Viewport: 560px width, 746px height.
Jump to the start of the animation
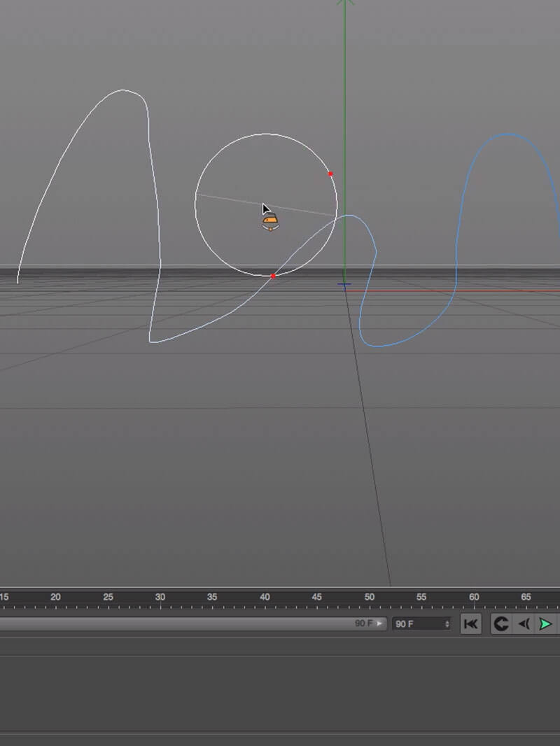click(470, 624)
